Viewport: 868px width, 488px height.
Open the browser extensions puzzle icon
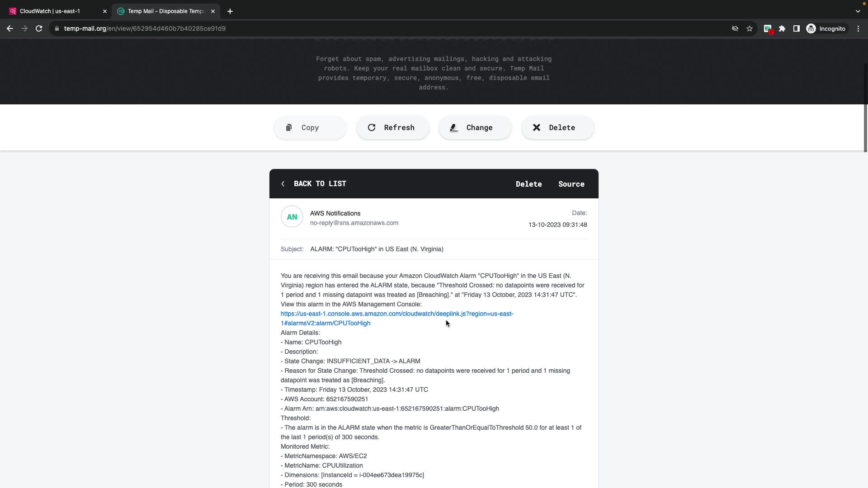point(782,28)
